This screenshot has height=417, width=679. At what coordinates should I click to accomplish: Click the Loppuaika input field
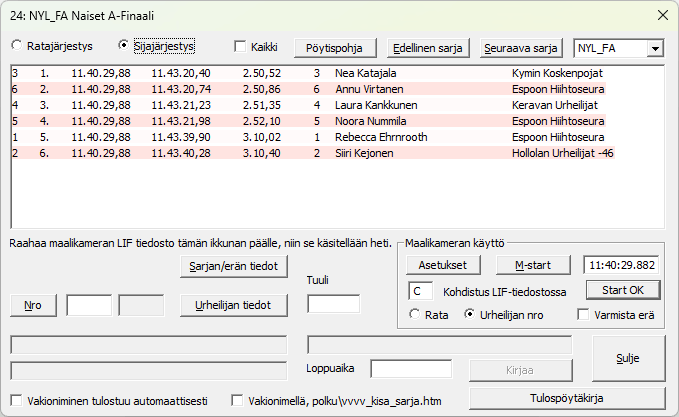click(410, 369)
